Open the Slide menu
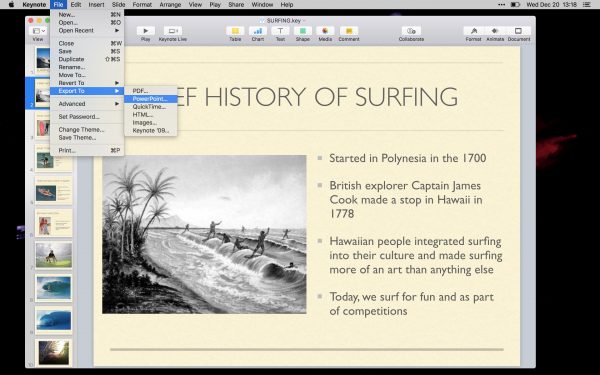 (118, 5)
